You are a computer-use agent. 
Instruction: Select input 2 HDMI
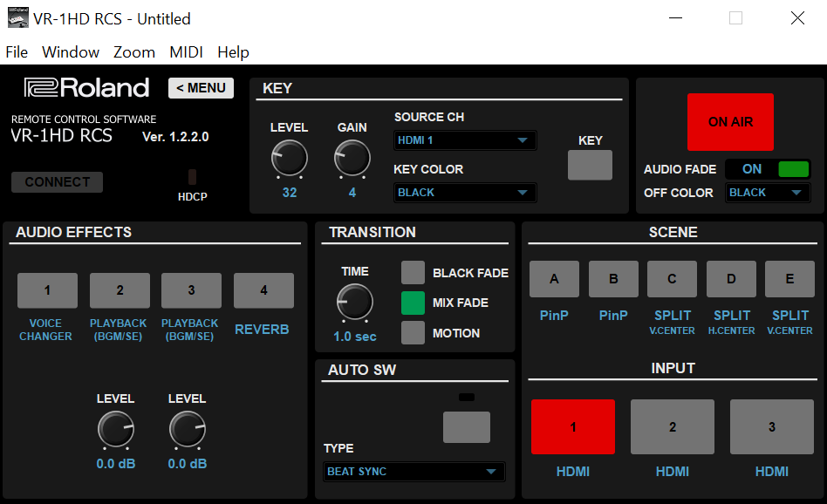(x=673, y=426)
